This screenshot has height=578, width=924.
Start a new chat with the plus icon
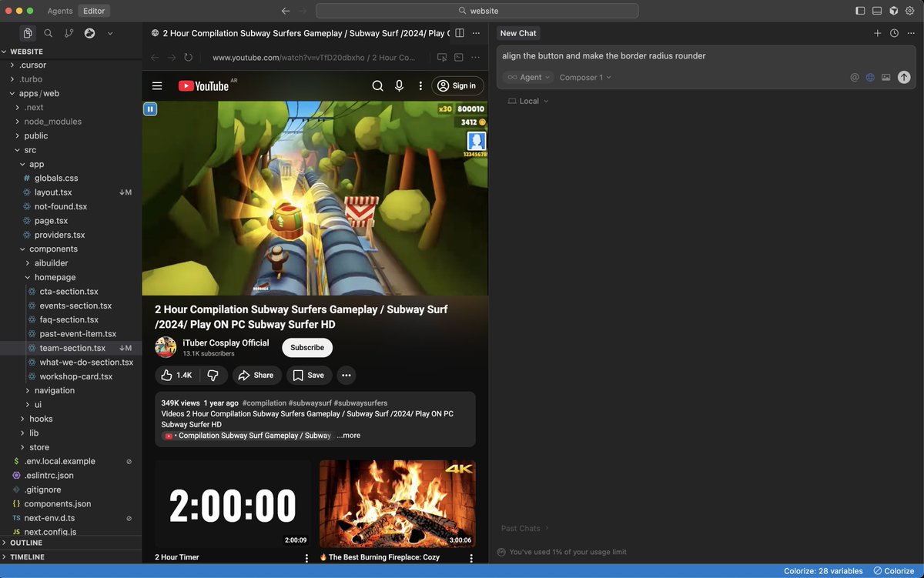coord(878,33)
